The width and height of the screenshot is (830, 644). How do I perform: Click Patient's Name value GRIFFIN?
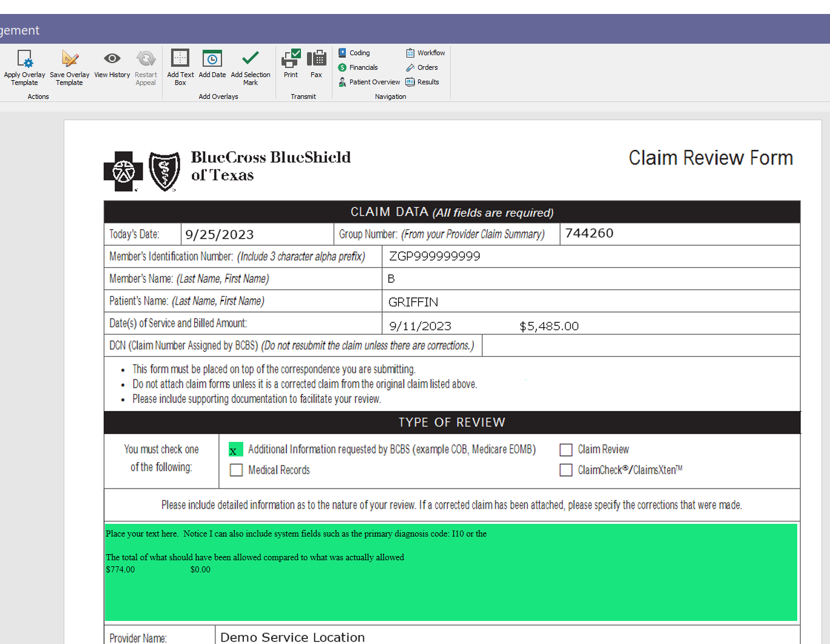coord(413,302)
